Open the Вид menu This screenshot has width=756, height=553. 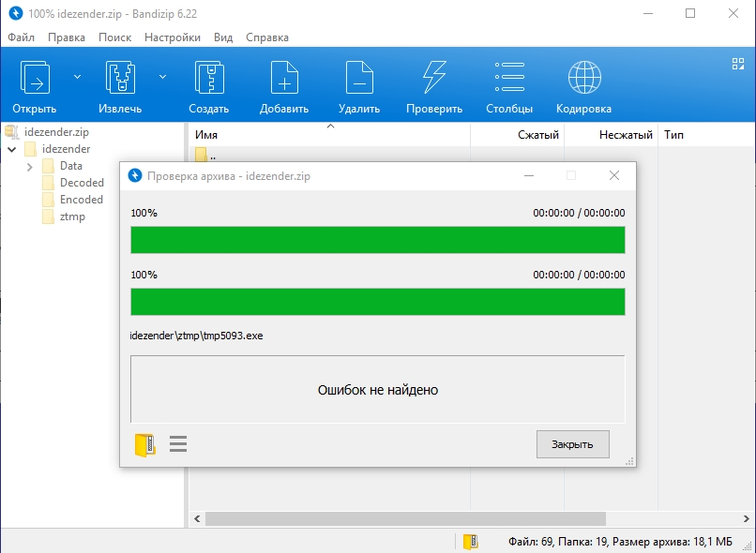pos(223,37)
